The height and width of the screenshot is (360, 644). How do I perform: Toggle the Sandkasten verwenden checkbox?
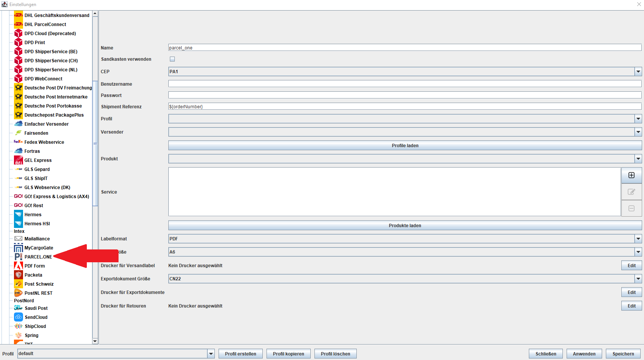[x=172, y=59]
